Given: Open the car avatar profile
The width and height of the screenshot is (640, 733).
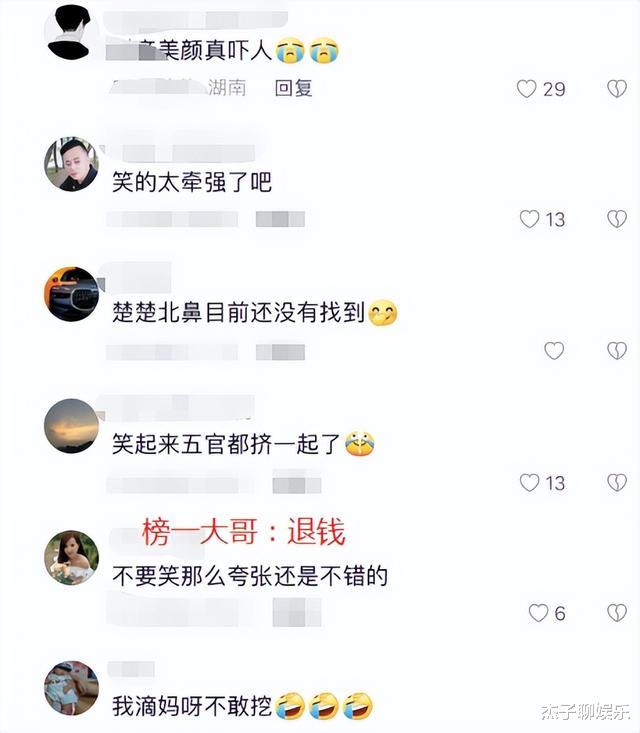Looking at the screenshot, I should pos(71,294).
